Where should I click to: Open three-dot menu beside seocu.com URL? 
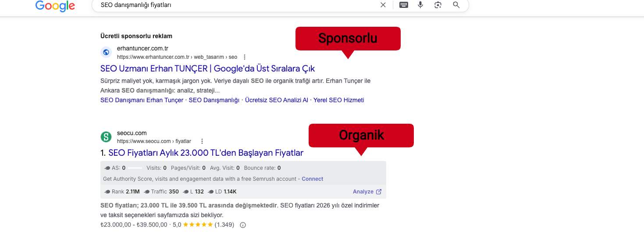click(x=202, y=141)
